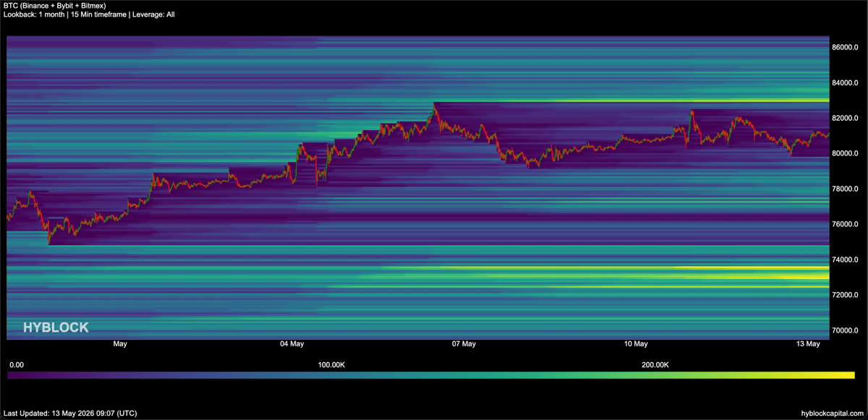Select the 07 May date marker
This screenshot has width=868, height=420.
point(464,344)
